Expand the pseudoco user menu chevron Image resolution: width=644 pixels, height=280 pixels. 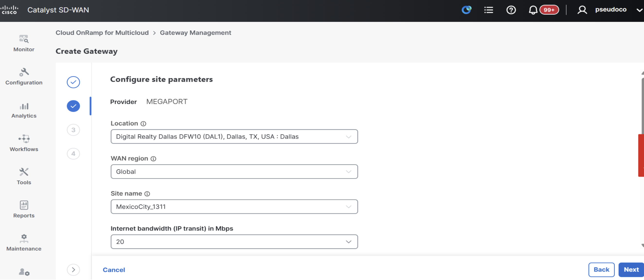[x=639, y=10]
